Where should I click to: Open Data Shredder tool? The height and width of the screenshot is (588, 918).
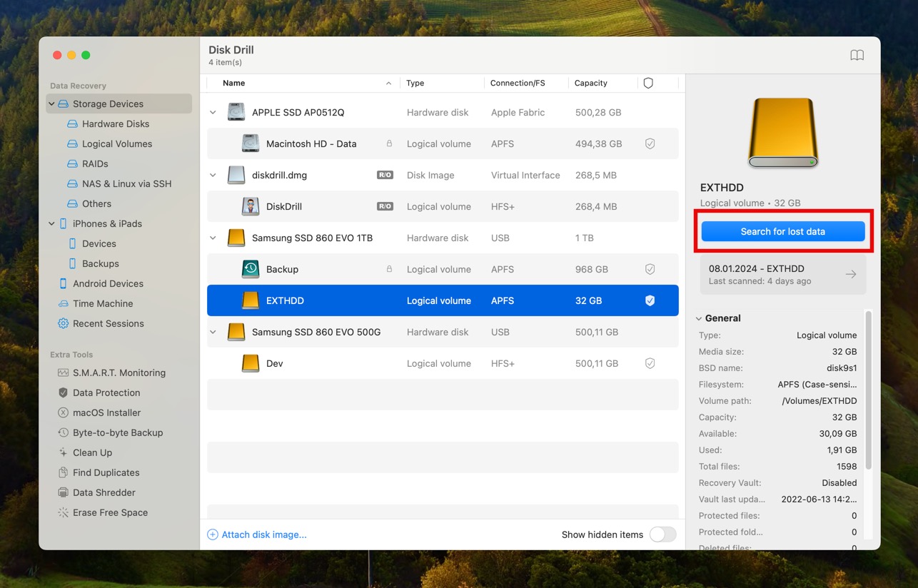coord(104,492)
